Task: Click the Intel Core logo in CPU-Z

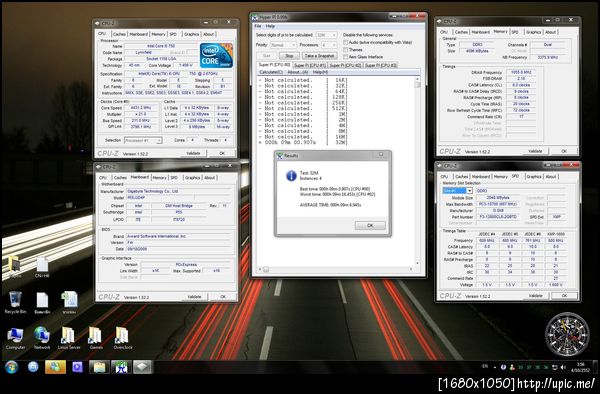Action: point(216,55)
